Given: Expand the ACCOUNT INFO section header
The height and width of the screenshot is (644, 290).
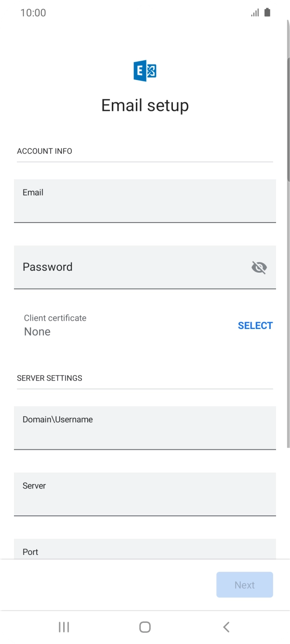Looking at the screenshot, I should click(44, 151).
